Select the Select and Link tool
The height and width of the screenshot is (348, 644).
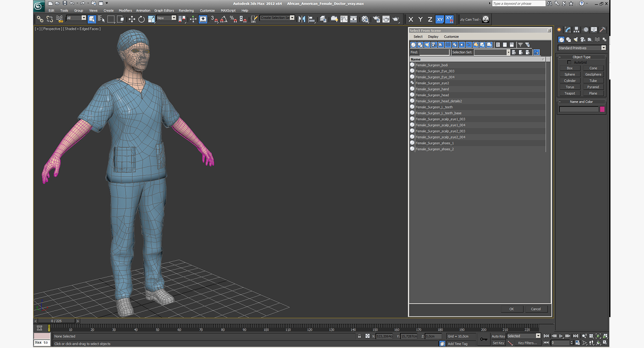[40, 19]
